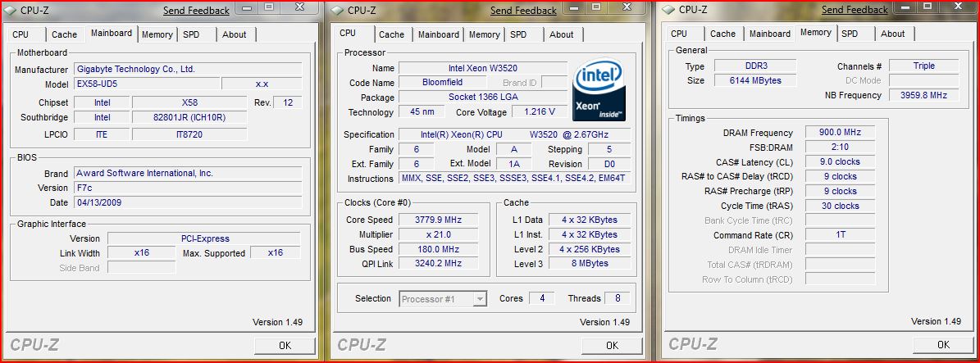Open SPD tab in right window
Image resolution: width=980 pixels, height=363 pixels.
[850, 34]
